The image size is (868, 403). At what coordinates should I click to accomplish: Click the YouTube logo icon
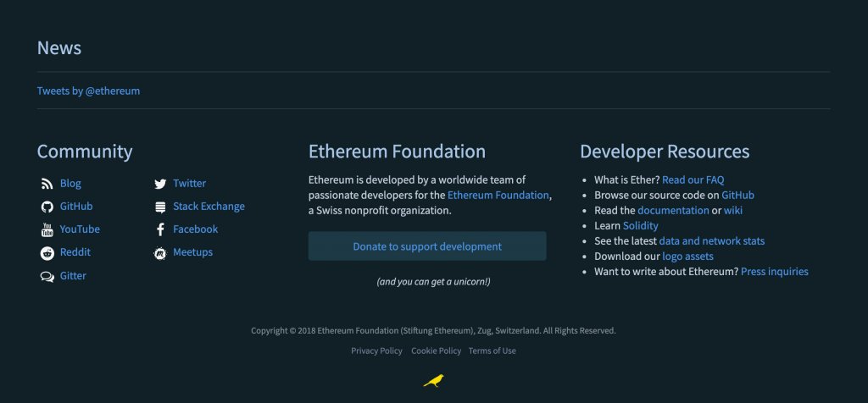pos(47,229)
